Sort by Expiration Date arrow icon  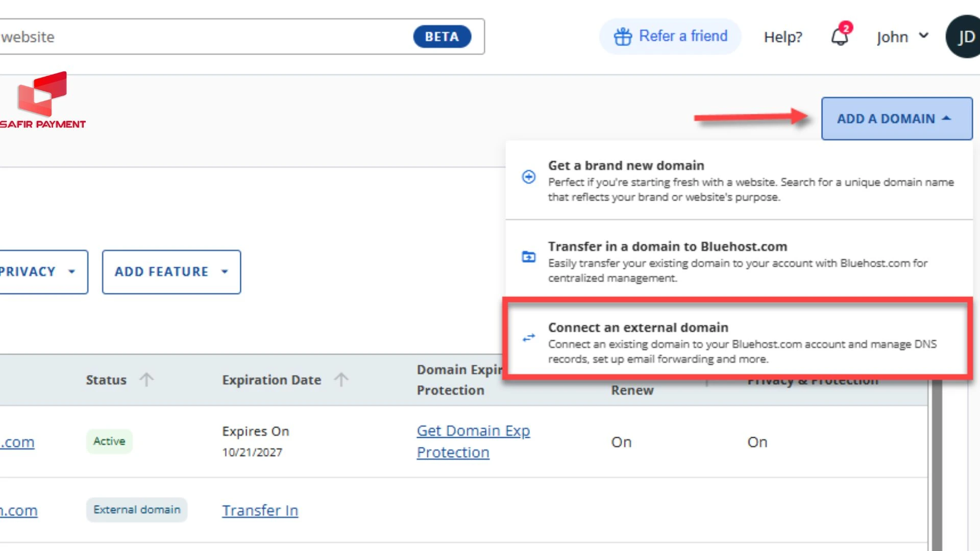[x=341, y=380]
